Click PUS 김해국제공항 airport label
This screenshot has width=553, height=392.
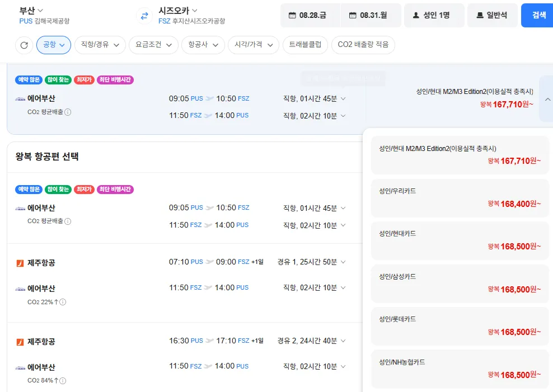pyautogui.click(x=44, y=21)
